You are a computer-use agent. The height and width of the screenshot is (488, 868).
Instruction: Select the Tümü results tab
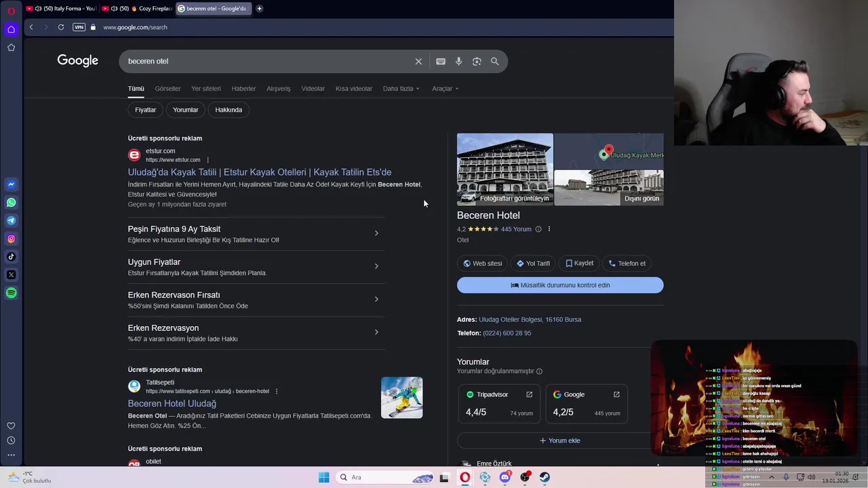(136, 89)
